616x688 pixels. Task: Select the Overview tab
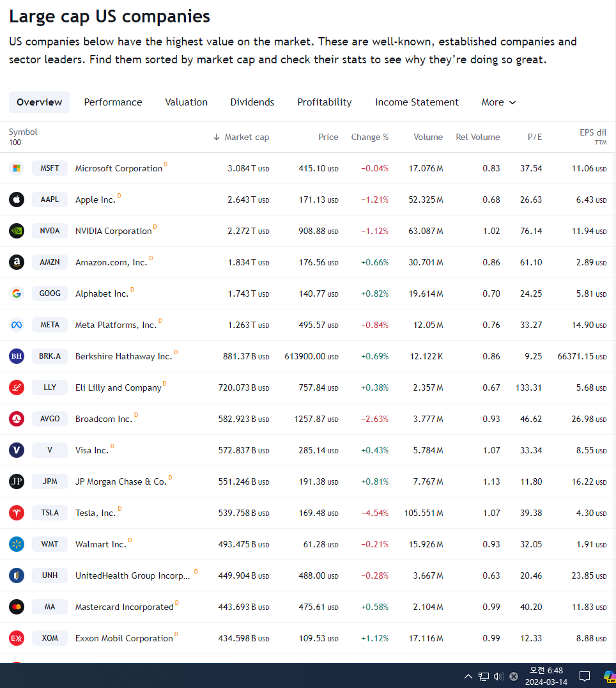(40, 102)
